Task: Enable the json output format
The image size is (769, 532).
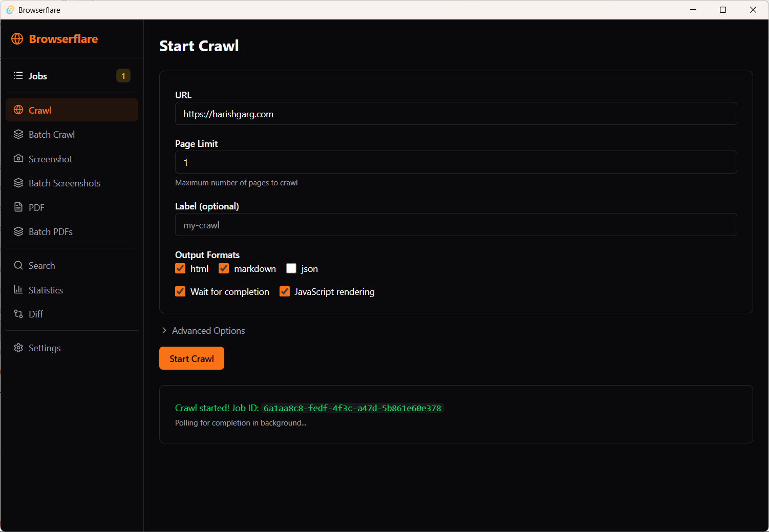Action: pos(291,268)
